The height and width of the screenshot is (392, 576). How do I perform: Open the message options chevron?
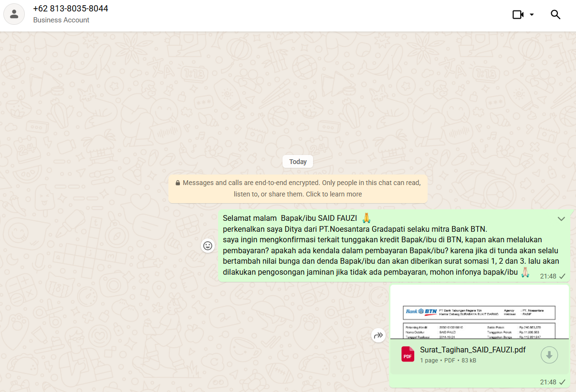click(561, 219)
